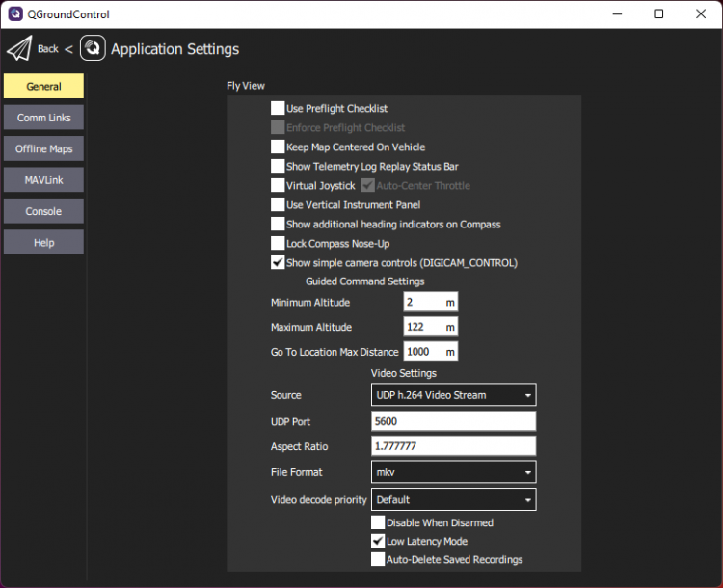The image size is (723, 588).
Task: Enable Use Preflight Checklist checkbox
Action: 278,109
